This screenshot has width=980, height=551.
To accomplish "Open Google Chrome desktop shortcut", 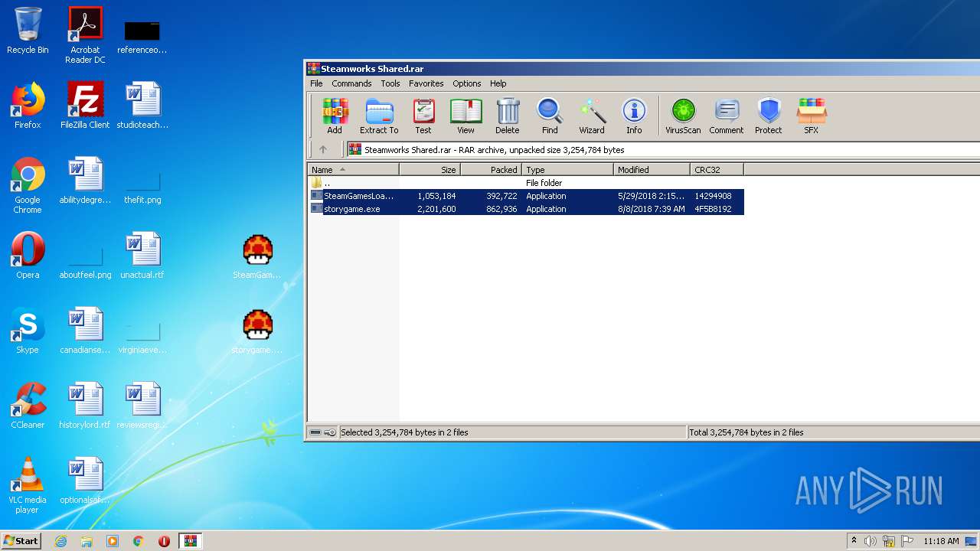I will pos(28,185).
